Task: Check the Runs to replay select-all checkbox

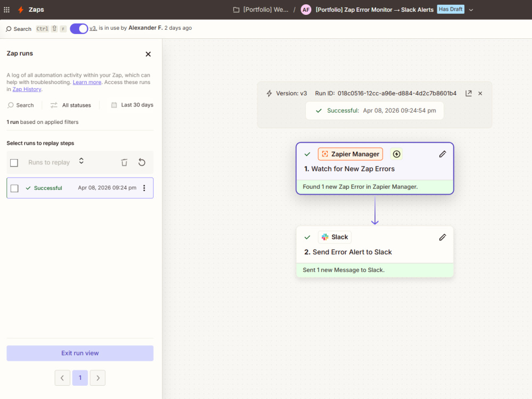Action: tap(14, 163)
